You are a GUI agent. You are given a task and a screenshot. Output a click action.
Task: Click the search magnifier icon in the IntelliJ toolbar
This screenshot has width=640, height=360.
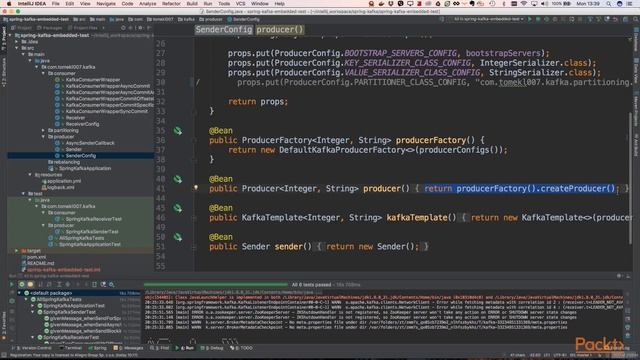pos(636,19)
